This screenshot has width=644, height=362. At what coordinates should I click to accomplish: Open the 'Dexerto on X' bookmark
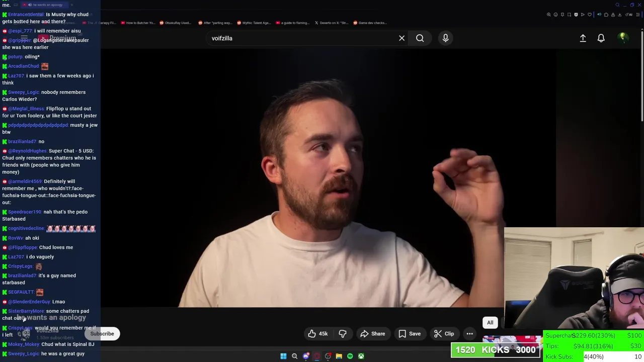click(x=331, y=23)
